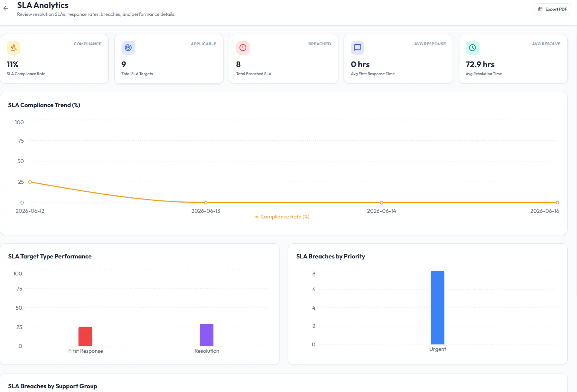The width and height of the screenshot is (577, 392).
Task: Click the 72.9 hrs resolution time value
Action: [x=480, y=65]
